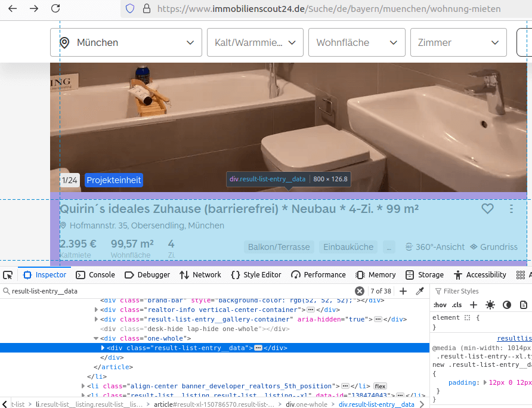532x408 pixels.
Task: Clear the HTML search with X icon
Action: 360,291
